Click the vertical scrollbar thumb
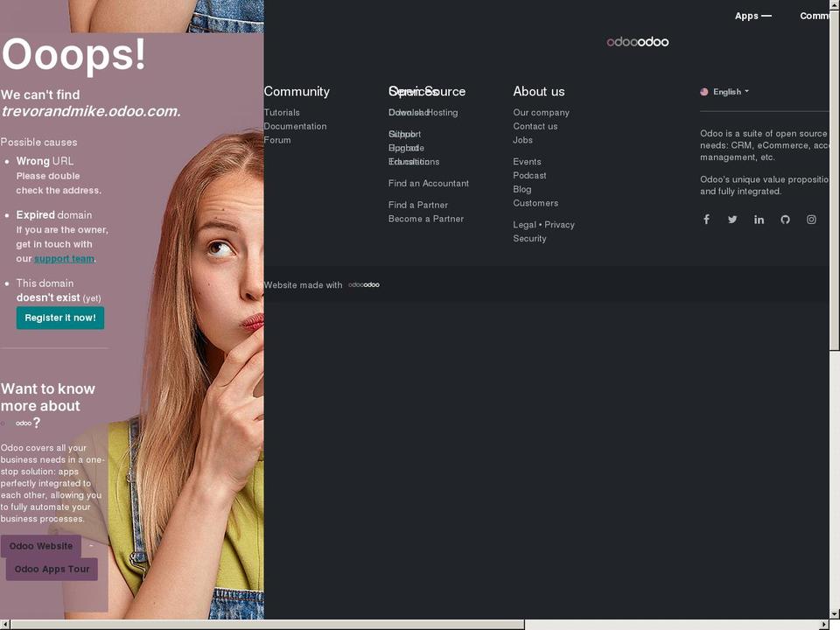 coord(835,179)
